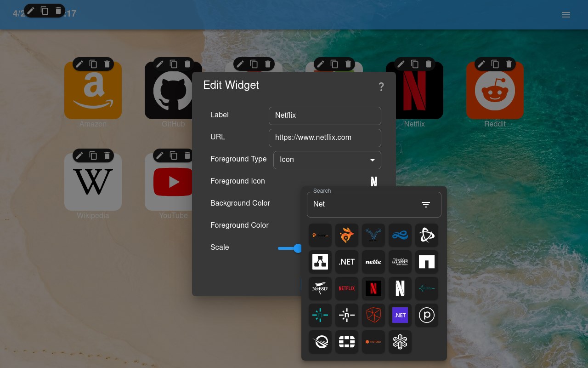This screenshot has height=368, width=588.
Task: Delete the Netflix widget on dashboard
Action: pos(429,64)
